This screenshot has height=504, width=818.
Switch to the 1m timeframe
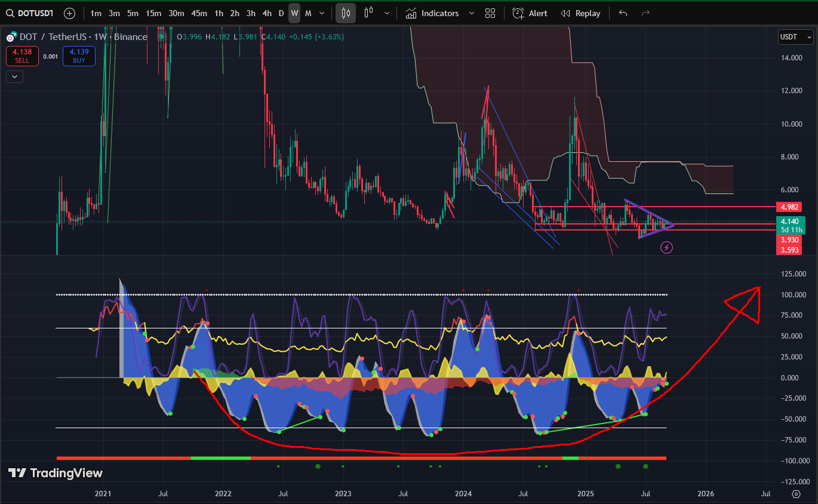pyautogui.click(x=96, y=13)
